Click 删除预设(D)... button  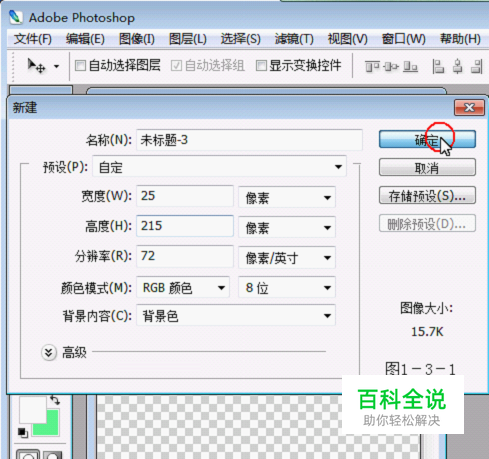click(427, 224)
